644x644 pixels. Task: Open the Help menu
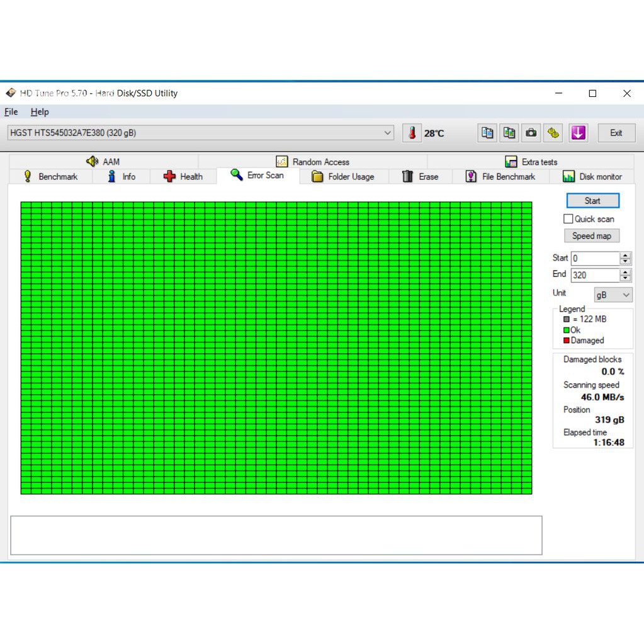40,112
